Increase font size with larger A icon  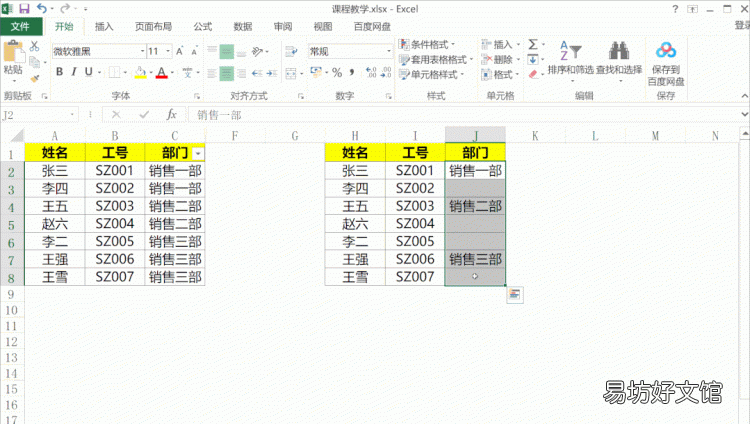tap(179, 51)
